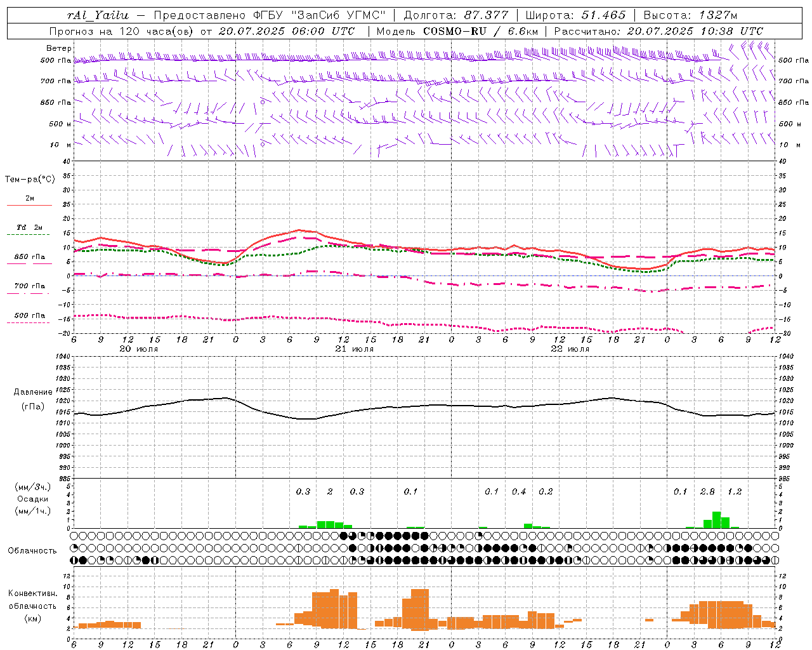The width and height of the screenshot is (812, 650).
Task: Click the 21 июля date label
Action: [355, 349]
